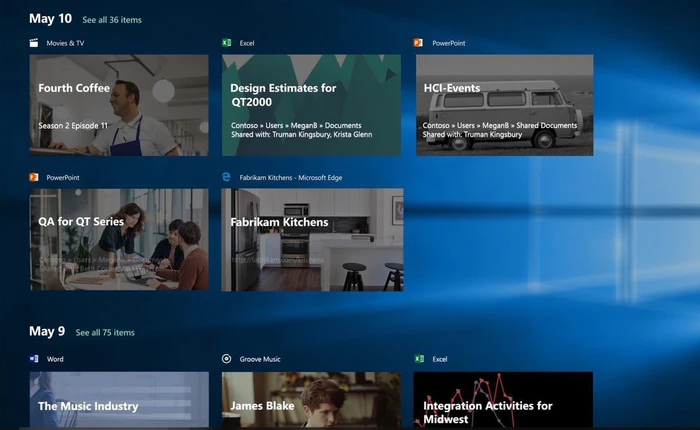Image resolution: width=700 pixels, height=430 pixels.
Task: Click the Word icon above The Music Industry
Action: 34,359
